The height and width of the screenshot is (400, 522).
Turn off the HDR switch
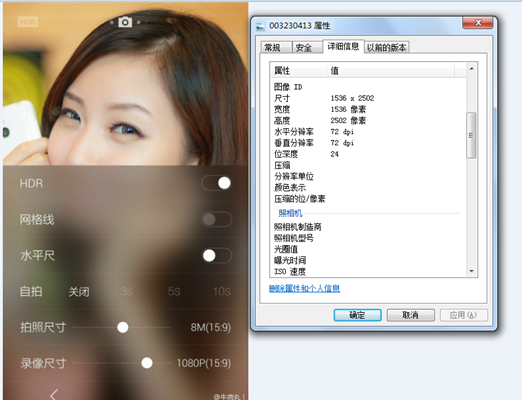pos(217,183)
